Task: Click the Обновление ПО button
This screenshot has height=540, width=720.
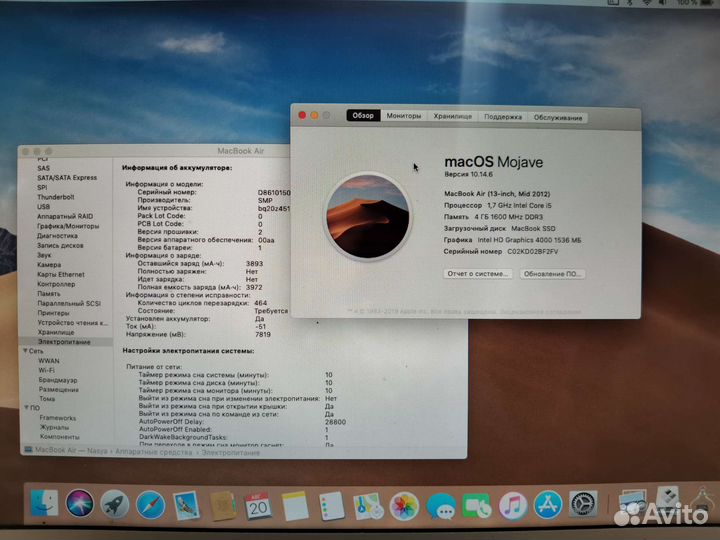Action: pos(552,274)
